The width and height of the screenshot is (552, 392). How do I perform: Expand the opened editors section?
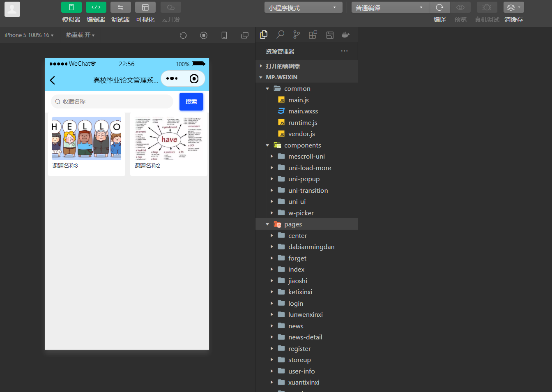(306, 66)
